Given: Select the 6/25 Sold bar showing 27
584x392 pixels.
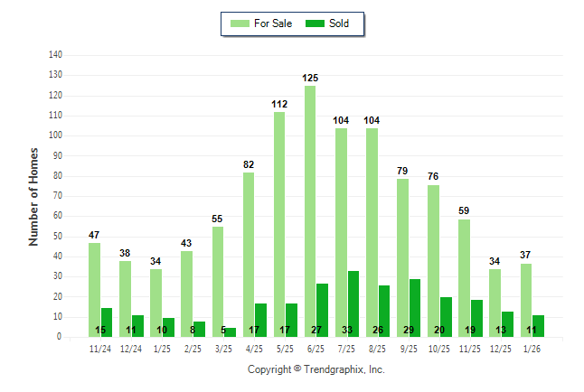Looking at the screenshot, I should coord(323,310).
